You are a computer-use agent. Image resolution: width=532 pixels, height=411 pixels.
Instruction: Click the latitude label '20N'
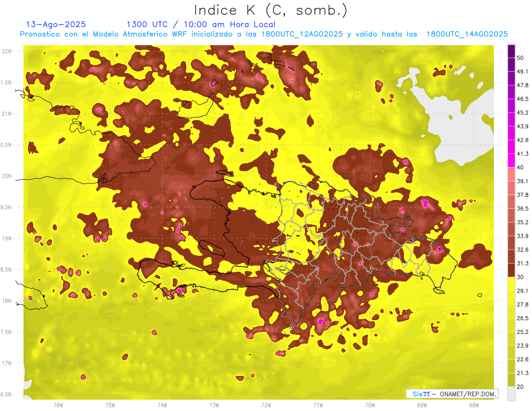pyautogui.click(x=7, y=176)
